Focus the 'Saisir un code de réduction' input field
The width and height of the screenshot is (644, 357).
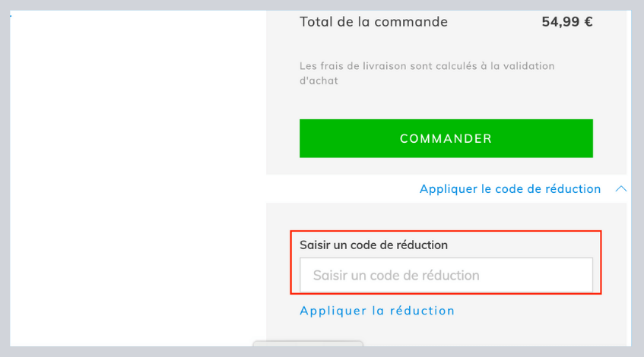click(446, 275)
